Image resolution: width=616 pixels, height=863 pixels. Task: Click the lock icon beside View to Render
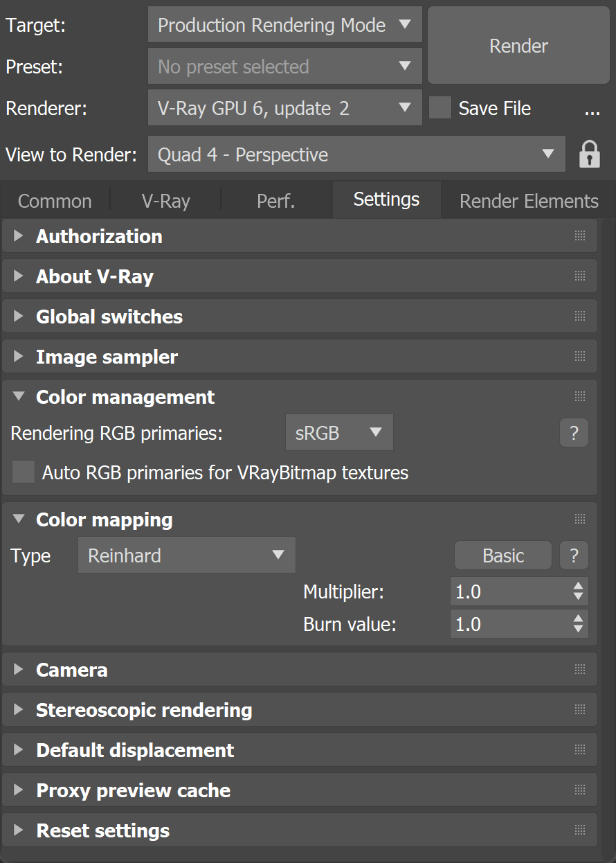tap(589, 154)
